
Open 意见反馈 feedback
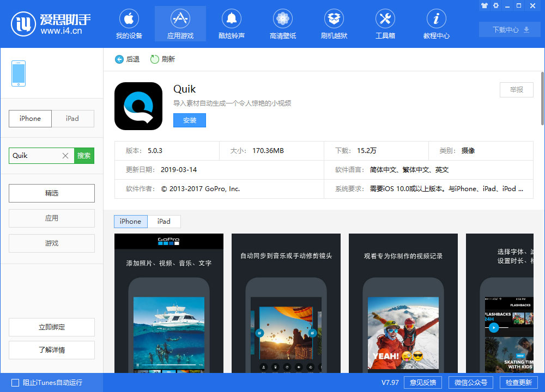(x=423, y=383)
